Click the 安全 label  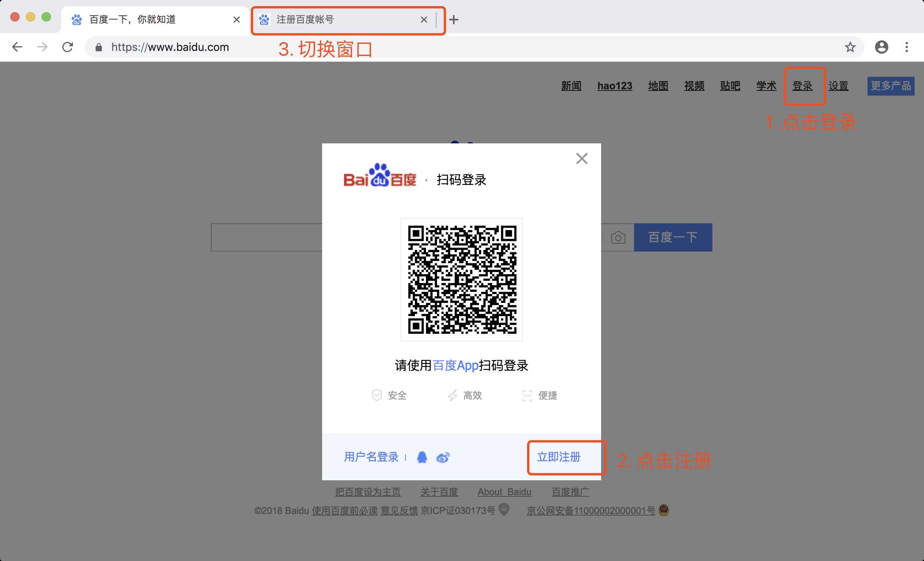(x=397, y=396)
